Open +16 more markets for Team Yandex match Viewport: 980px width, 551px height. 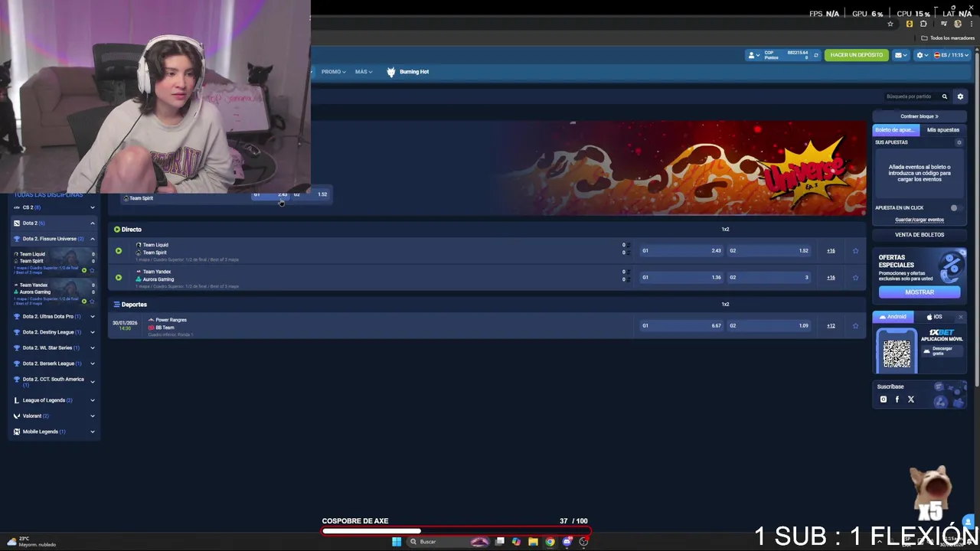831,278
